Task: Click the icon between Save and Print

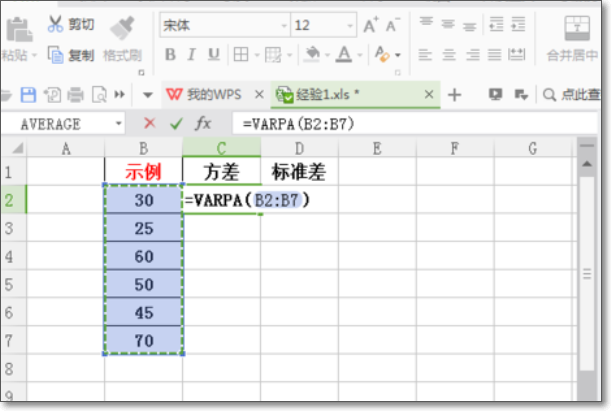Action: tap(52, 95)
